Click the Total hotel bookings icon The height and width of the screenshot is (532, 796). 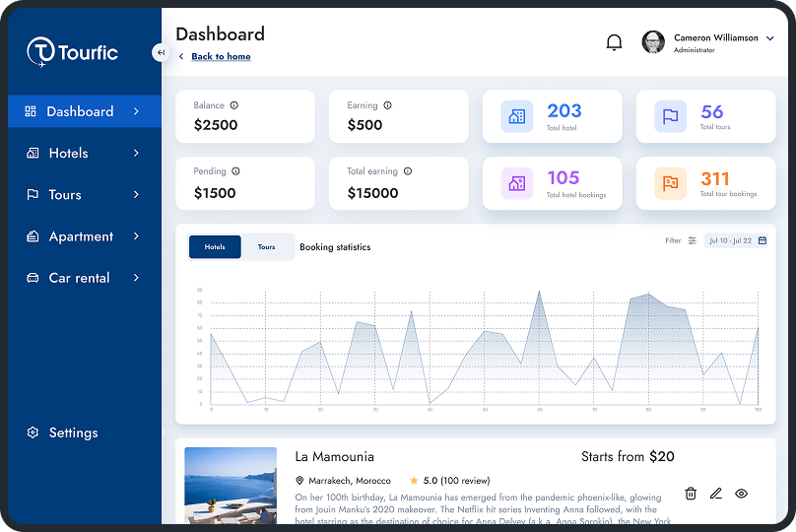click(x=517, y=183)
